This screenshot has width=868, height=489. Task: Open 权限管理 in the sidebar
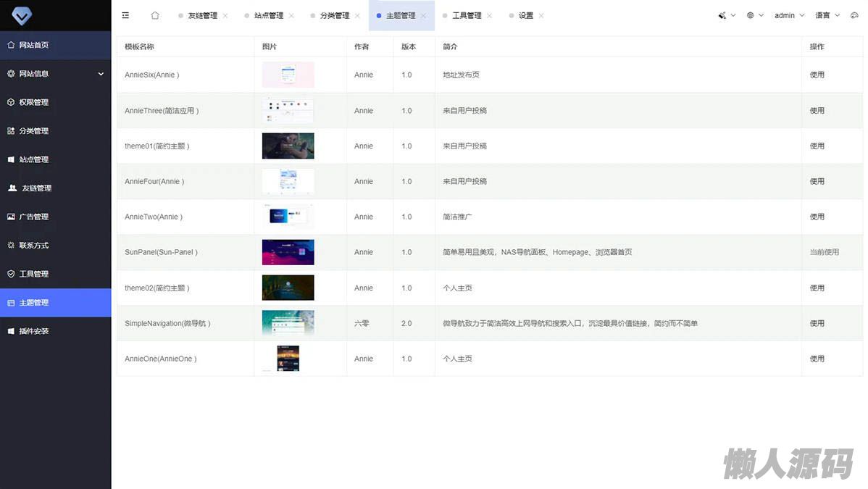click(33, 102)
